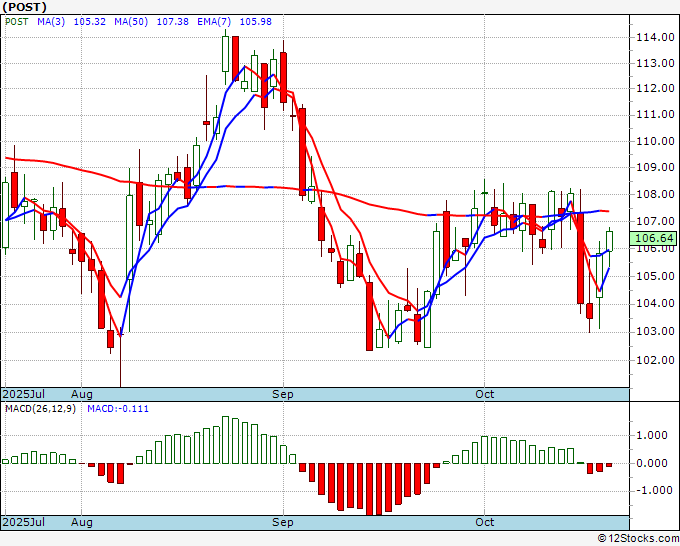Click the MA(3) legend label
Screen dimensions: 680x546
pos(51,22)
